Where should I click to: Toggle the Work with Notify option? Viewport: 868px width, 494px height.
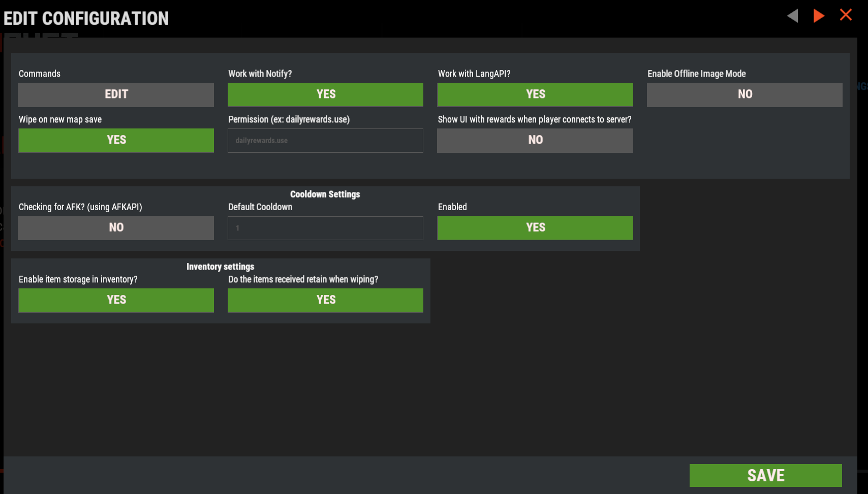325,94
